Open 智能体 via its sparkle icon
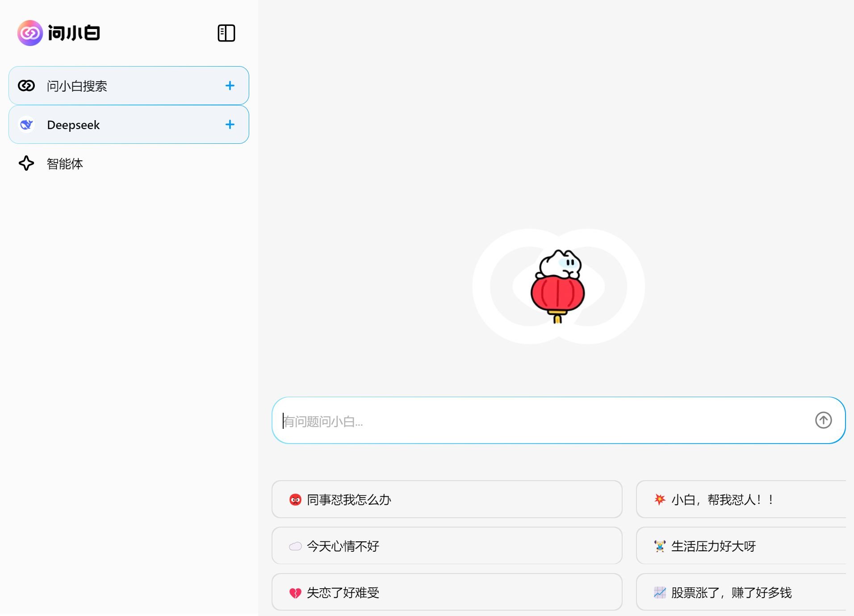854x616 pixels. tap(27, 163)
